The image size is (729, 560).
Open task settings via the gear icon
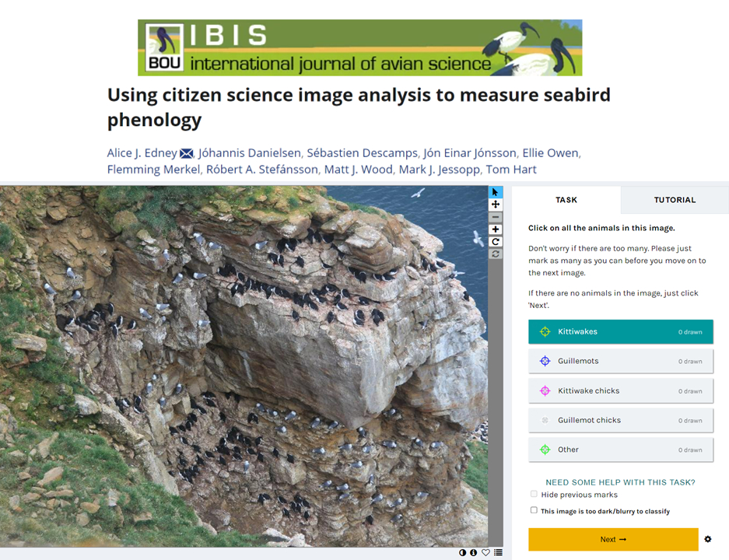pyautogui.click(x=708, y=539)
